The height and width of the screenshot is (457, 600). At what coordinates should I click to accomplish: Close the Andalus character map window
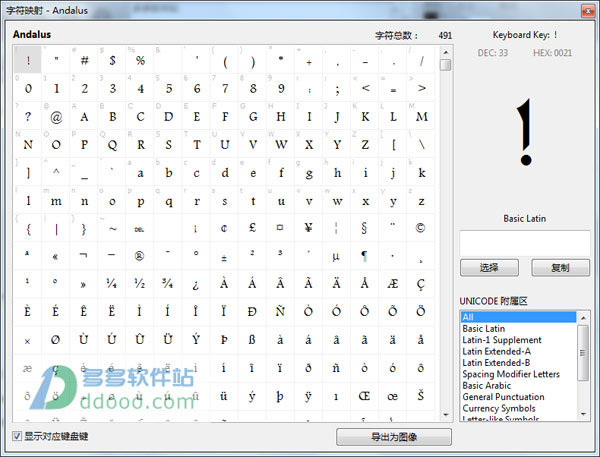tap(587, 10)
